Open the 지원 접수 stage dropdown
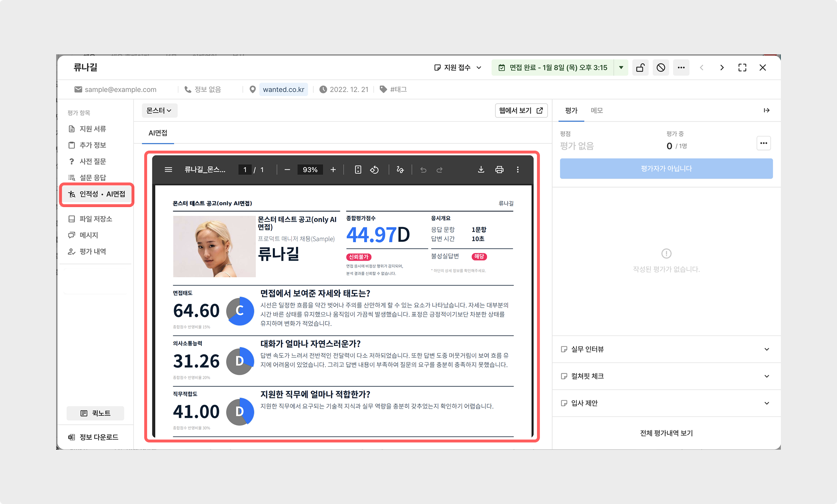The height and width of the screenshot is (504, 837). click(458, 68)
